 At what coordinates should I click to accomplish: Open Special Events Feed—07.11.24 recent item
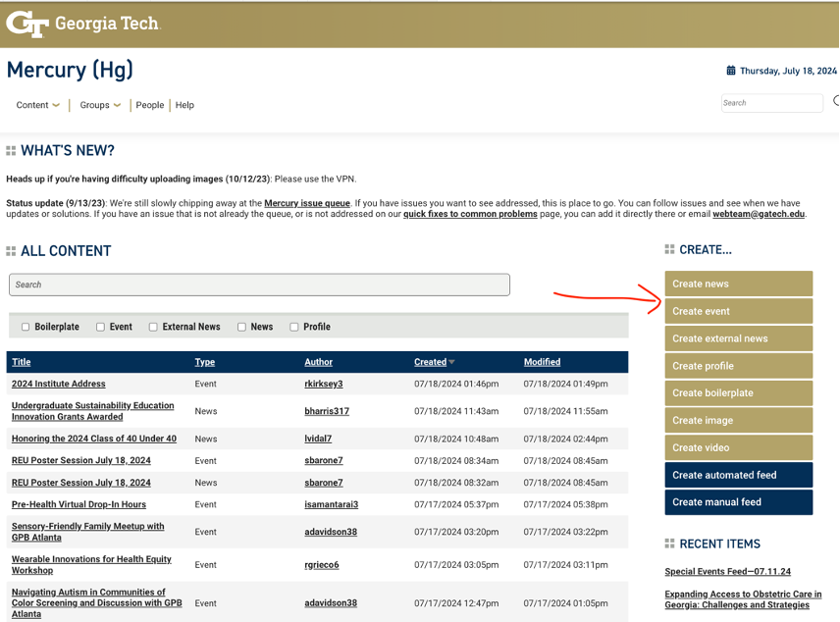(727, 571)
